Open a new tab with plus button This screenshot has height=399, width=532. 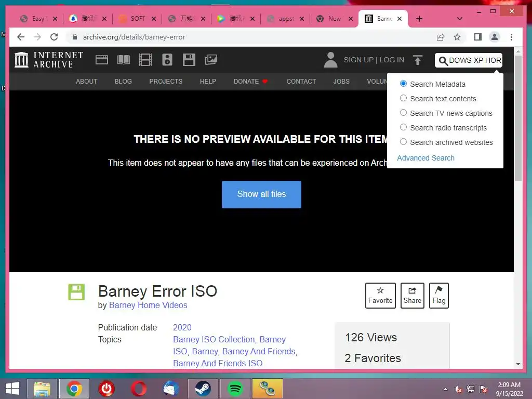point(419,19)
